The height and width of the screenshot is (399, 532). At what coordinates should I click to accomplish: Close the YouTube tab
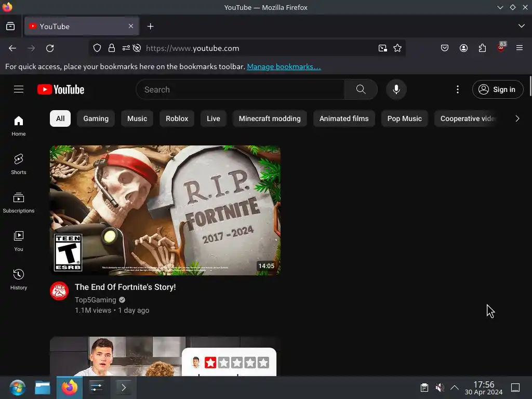131,26
